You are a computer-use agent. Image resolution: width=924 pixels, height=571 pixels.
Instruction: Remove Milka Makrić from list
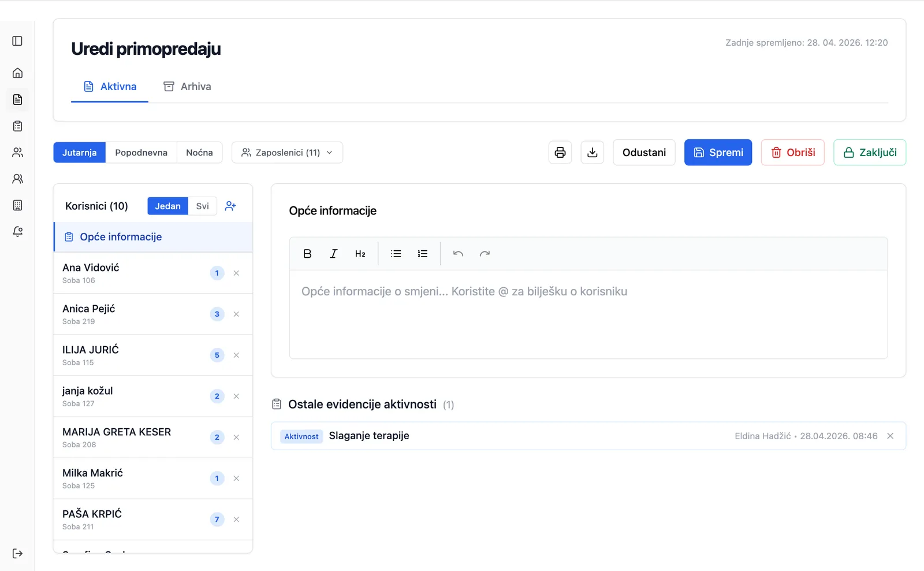(x=236, y=478)
